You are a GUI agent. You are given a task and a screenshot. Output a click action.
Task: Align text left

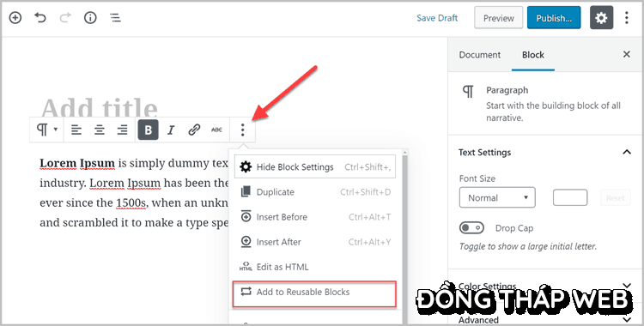click(x=76, y=130)
